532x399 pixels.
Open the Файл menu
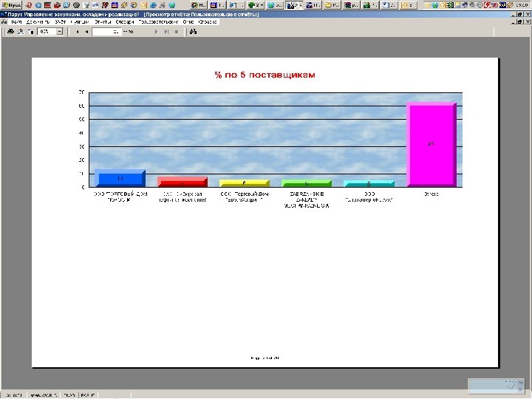(16, 21)
